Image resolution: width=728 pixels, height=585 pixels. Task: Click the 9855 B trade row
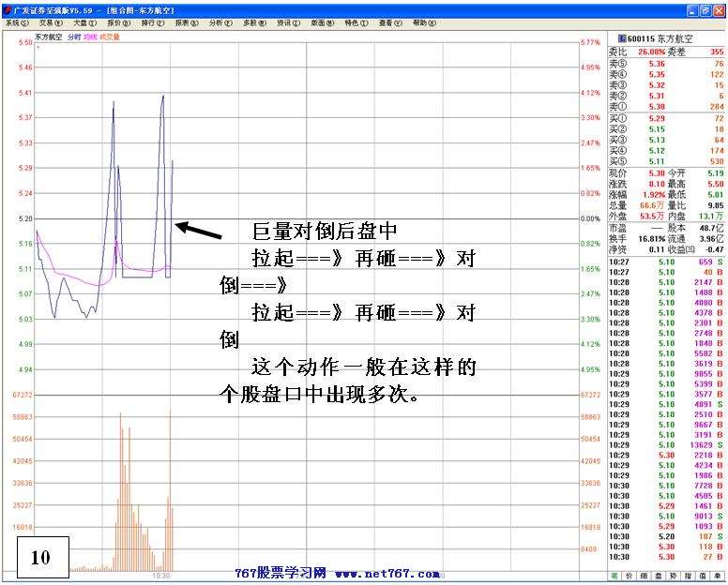click(666, 373)
